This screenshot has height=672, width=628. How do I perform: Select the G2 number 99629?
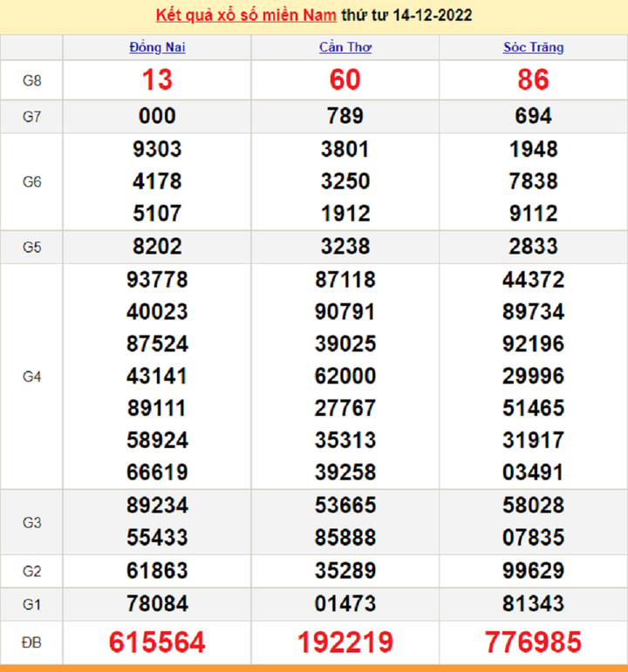point(533,571)
